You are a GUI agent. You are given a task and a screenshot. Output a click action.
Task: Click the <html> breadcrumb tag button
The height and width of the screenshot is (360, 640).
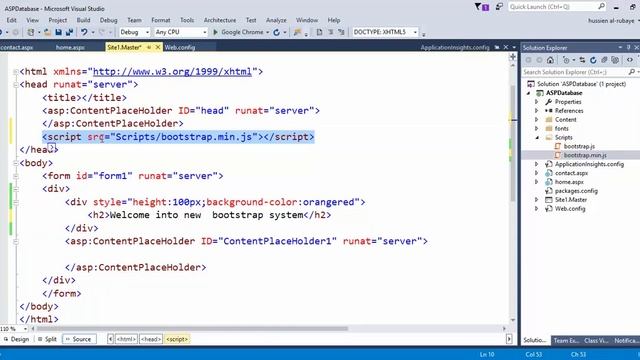126,339
